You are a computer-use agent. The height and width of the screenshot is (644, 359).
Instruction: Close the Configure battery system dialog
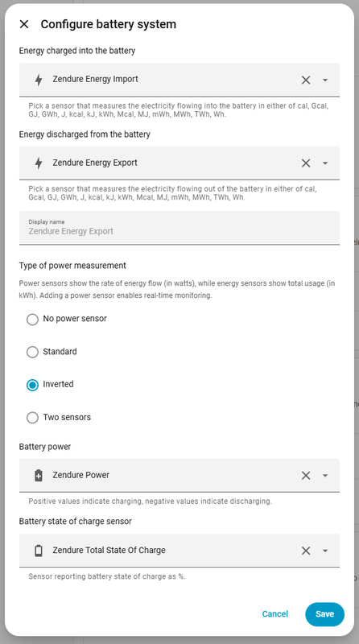(24, 24)
